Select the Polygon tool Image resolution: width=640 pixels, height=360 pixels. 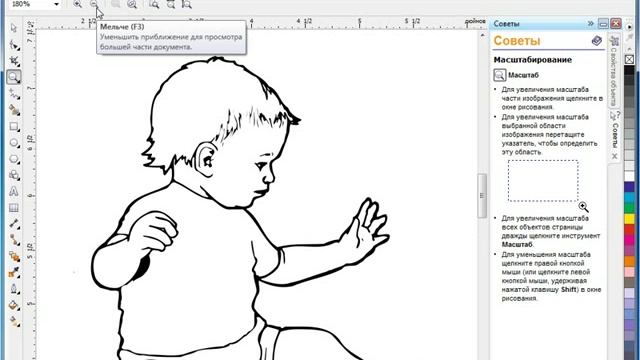tap(14, 159)
